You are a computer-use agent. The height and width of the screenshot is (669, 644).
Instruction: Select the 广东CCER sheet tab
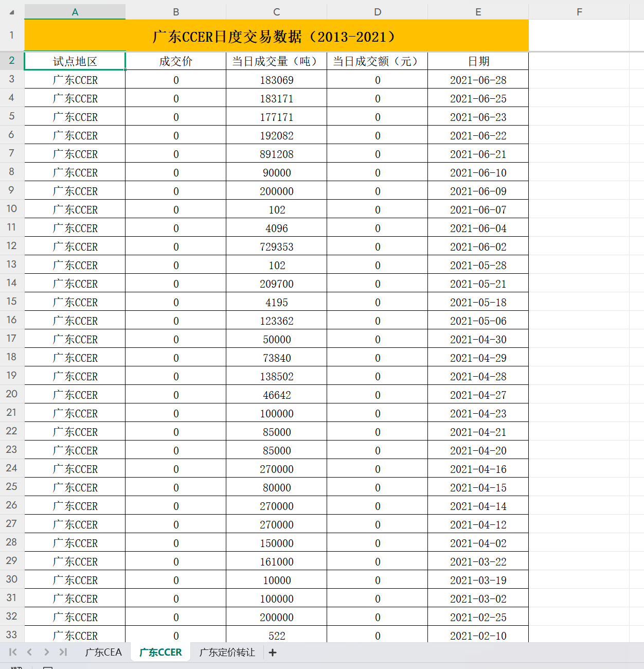coord(160,652)
